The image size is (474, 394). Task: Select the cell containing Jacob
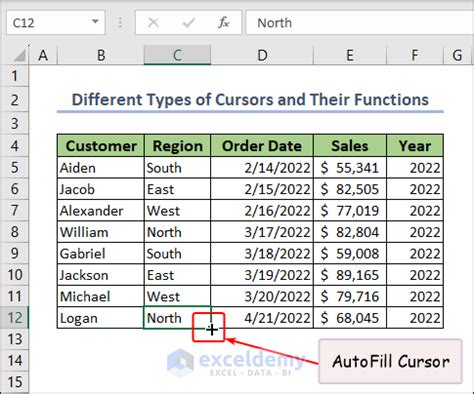tap(101, 189)
